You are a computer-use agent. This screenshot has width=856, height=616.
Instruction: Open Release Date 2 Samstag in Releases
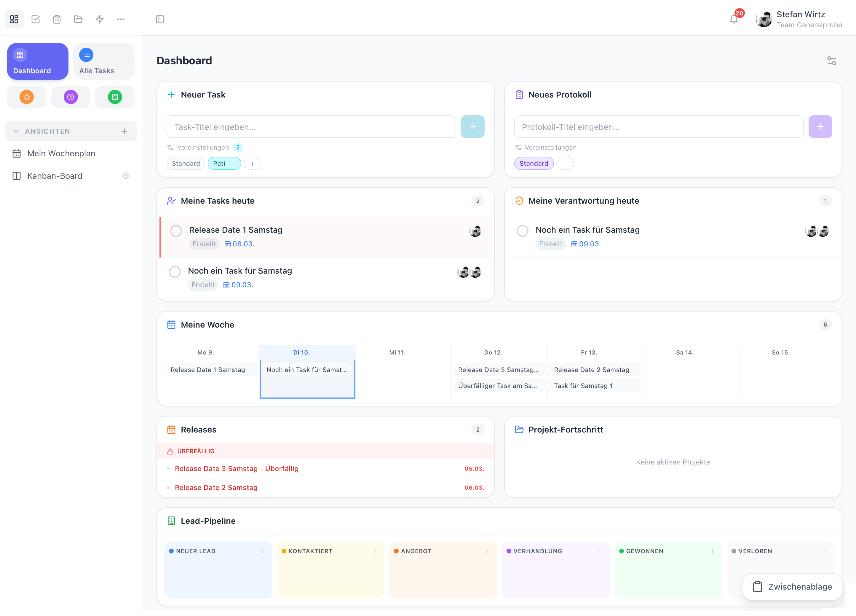[x=216, y=487]
